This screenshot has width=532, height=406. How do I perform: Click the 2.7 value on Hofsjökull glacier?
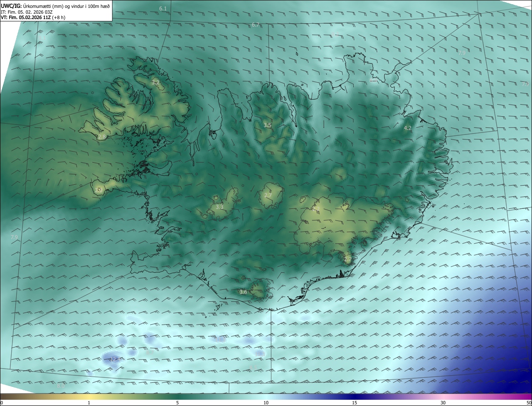(x=268, y=196)
